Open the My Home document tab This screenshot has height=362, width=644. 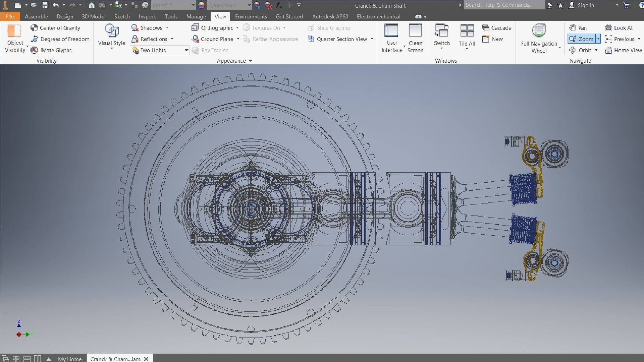70,359
